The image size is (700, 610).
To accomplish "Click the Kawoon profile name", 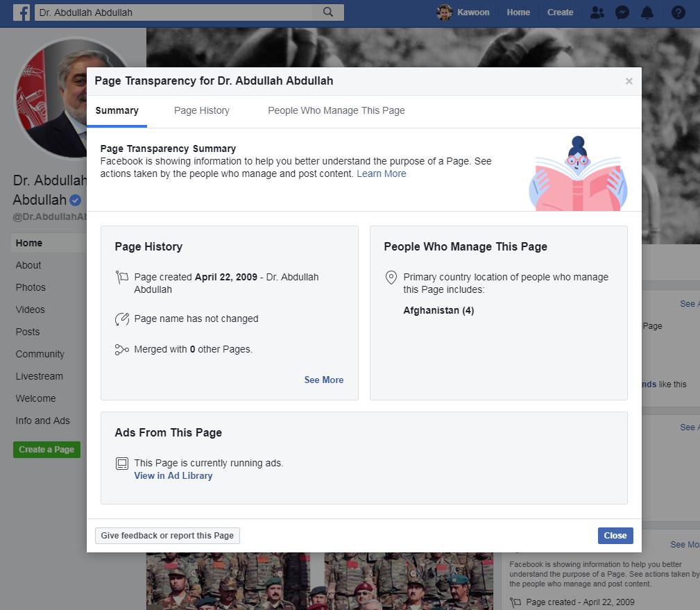I will tap(473, 12).
